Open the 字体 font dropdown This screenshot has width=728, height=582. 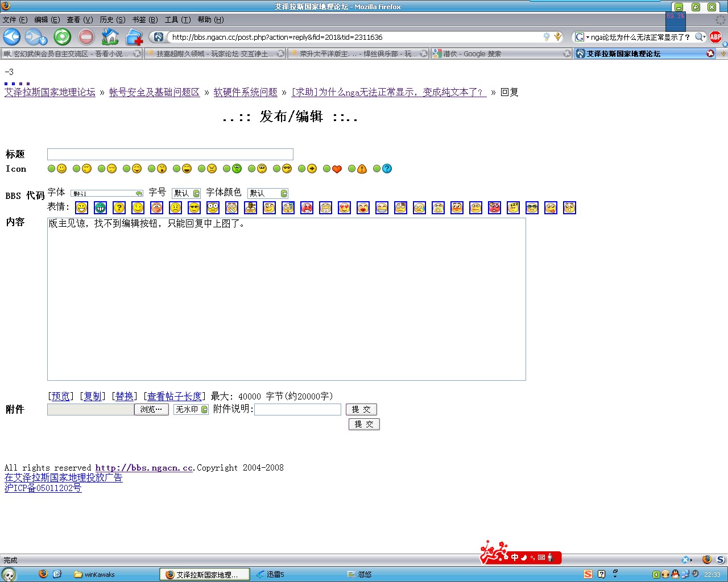[x=107, y=193]
